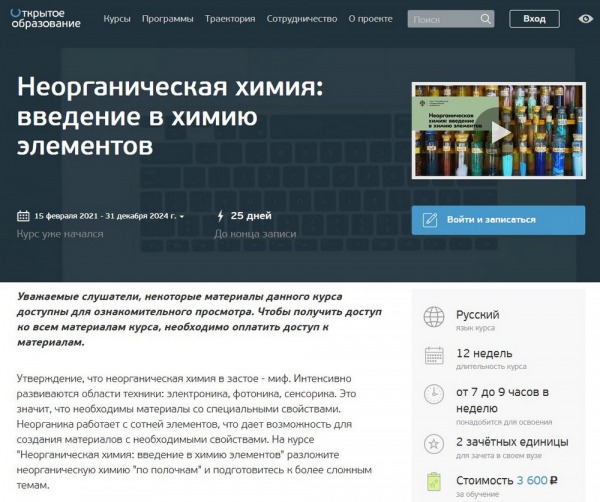600x502 pixels.
Task: Click the globe language icon
Action: tap(434, 317)
